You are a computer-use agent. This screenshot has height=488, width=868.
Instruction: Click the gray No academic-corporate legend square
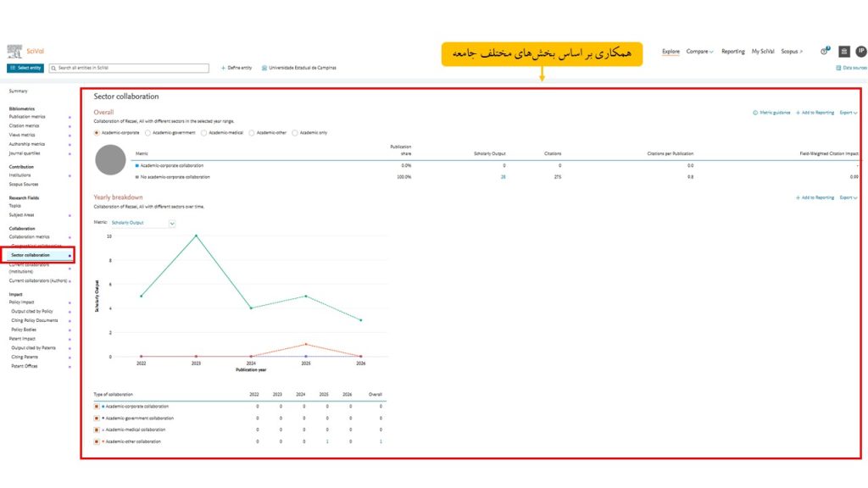pyautogui.click(x=136, y=177)
